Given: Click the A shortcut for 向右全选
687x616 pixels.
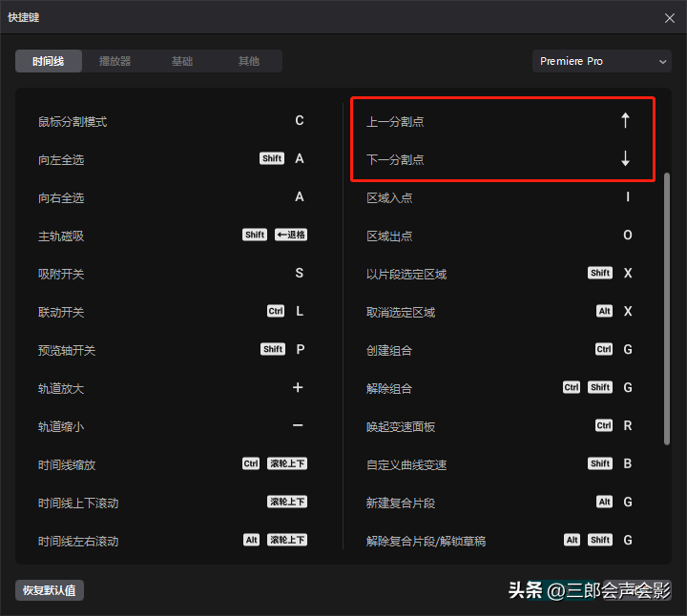Looking at the screenshot, I should [x=300, y=196].
